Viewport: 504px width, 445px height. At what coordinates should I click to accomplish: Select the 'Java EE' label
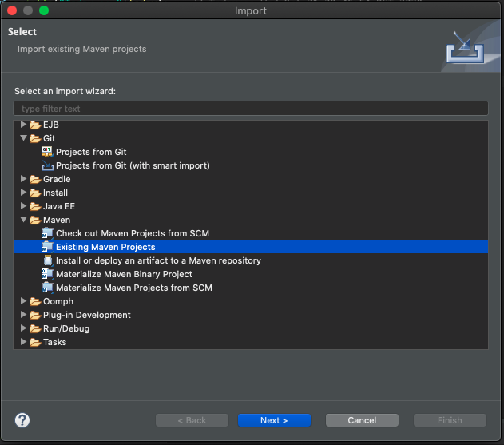(59, 206)
